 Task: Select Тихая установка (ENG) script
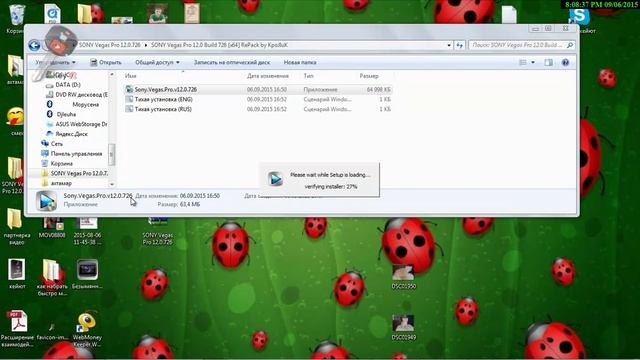click(x=163, y=99)
